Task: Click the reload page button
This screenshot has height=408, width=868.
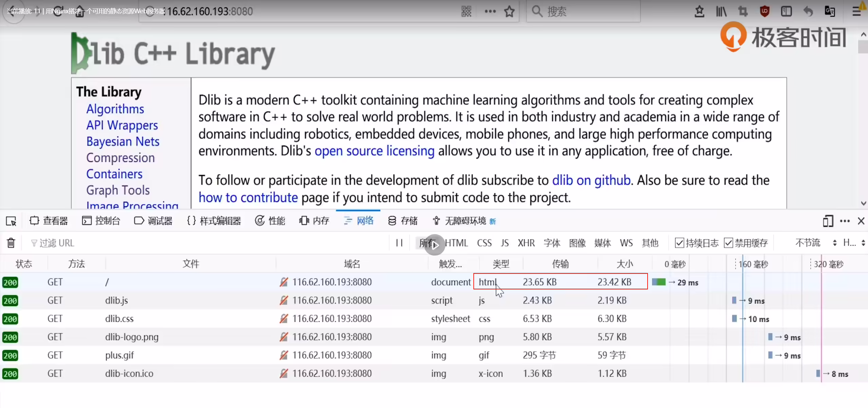Action: pyautogui.click(x=58, y=12)
